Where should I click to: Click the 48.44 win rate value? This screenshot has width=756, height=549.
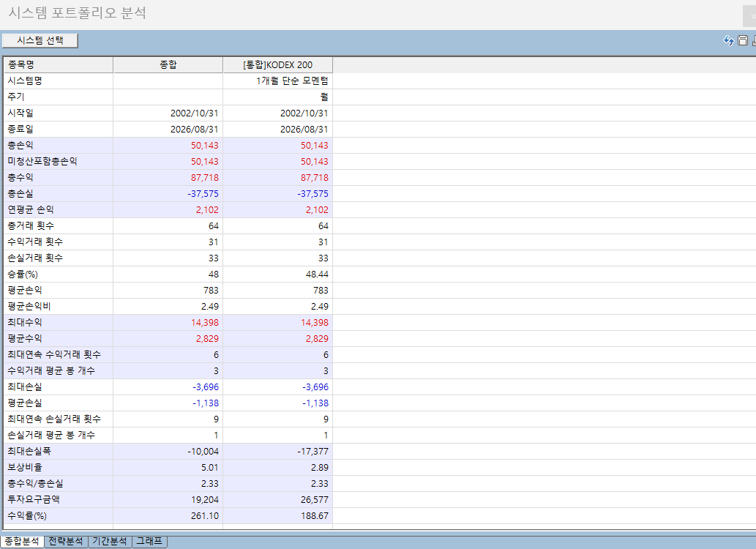coord(317,274)
